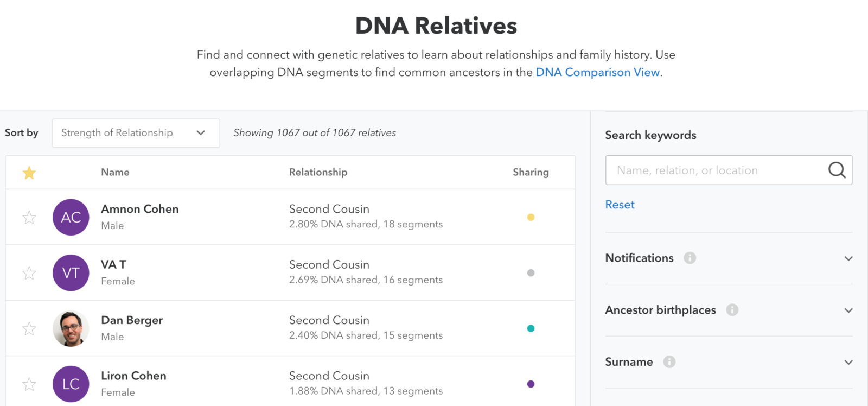Open the DNA Comparison View link
The width and height of the screenshot is (868, 406).
pos(598,72)
